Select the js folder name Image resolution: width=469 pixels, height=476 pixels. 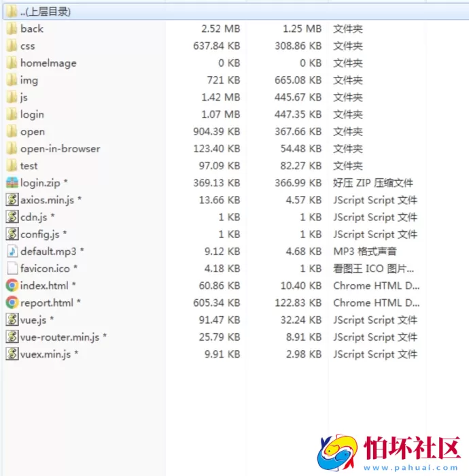pyautogui.click(x=24, y=97)
